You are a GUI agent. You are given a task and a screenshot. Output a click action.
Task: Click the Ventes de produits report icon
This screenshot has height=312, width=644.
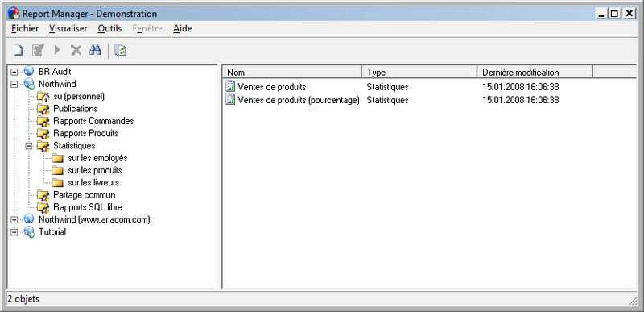pyautogui.click(x=231, y=87)
